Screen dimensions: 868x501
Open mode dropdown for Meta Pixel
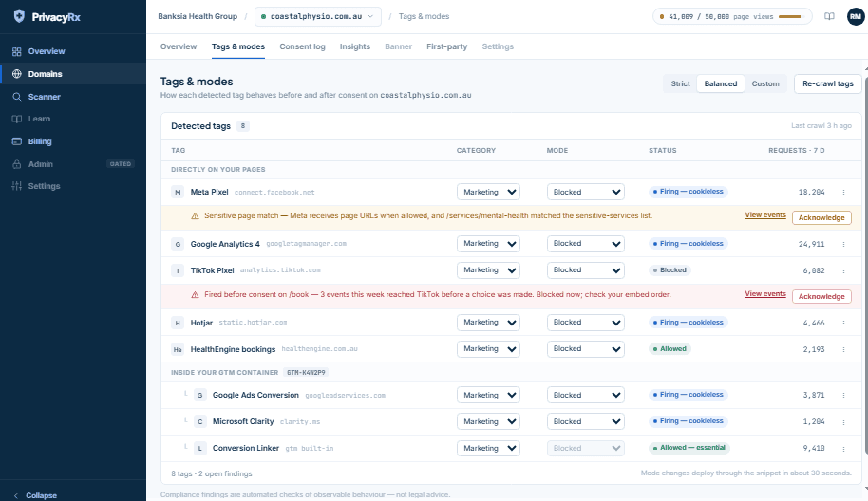click(x=586, y=192)
